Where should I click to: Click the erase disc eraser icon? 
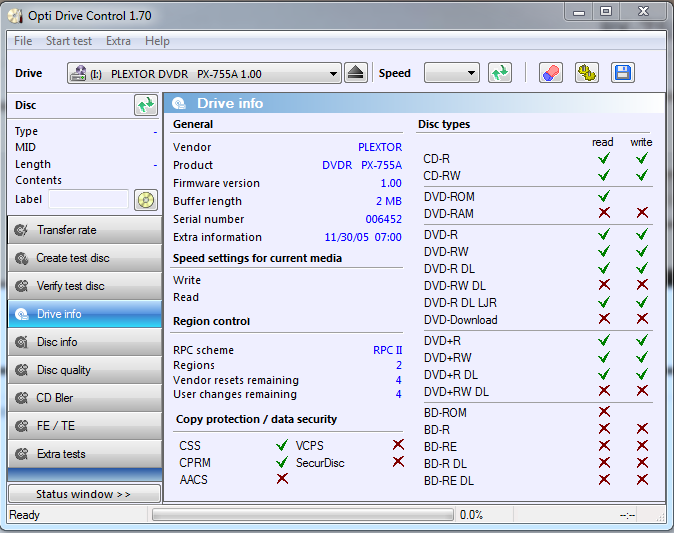551,73
